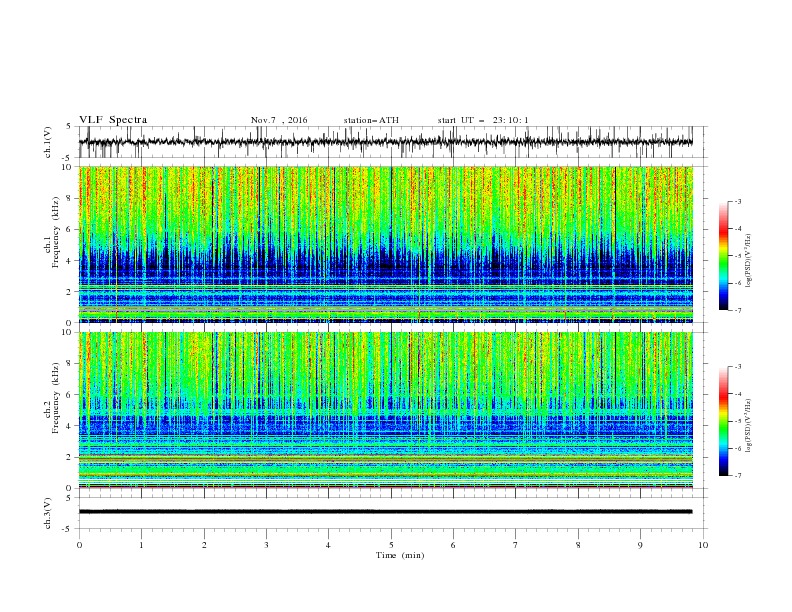
Task: Click time axis tick label "8"
Action: pos(578,545)
